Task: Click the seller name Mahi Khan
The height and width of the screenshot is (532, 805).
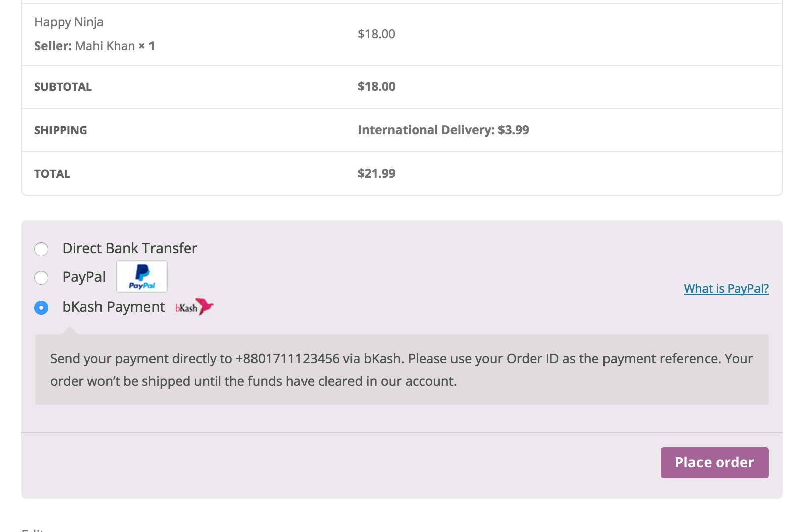Action: [105, 46]
